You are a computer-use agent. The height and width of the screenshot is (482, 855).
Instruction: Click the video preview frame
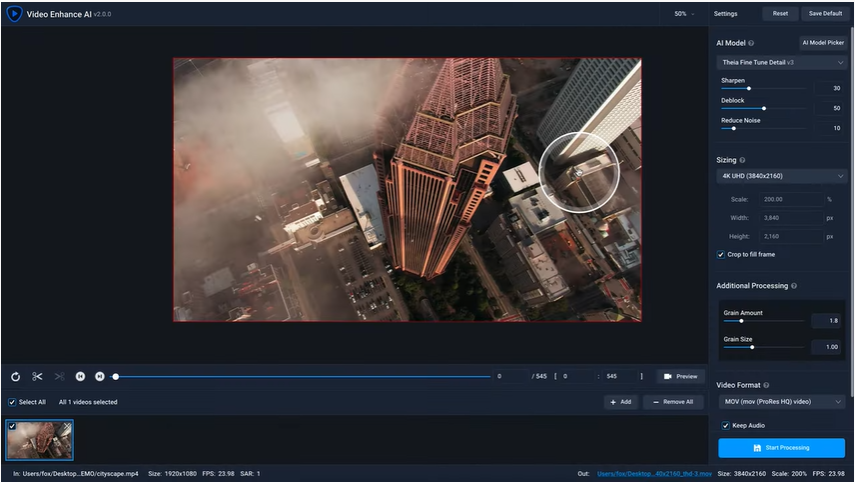point(407,190)
